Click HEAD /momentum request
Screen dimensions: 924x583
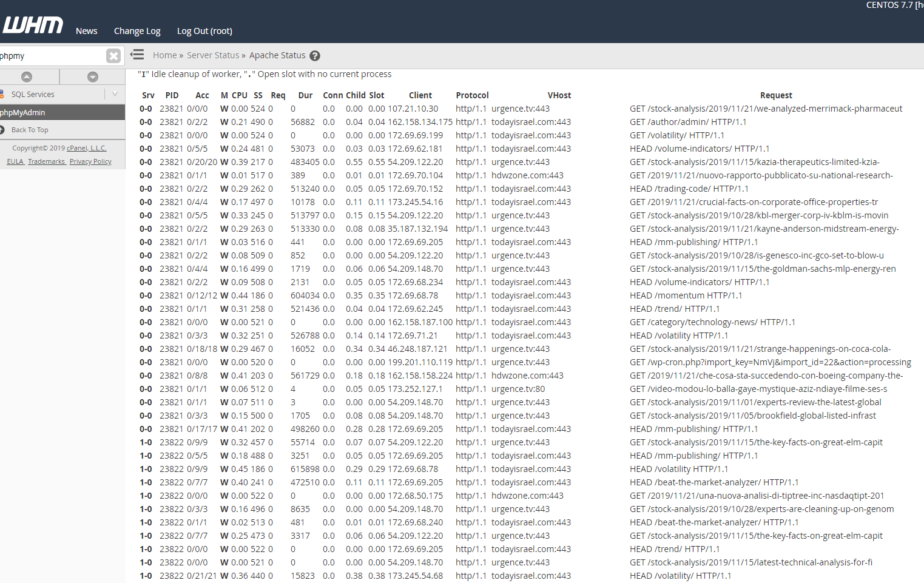(686, 295)
